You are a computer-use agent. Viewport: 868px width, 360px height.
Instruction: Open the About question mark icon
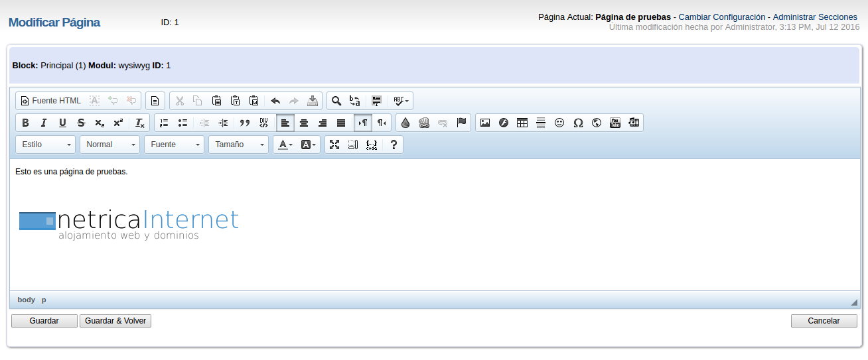pyautogui.click(x=394, y=145)
